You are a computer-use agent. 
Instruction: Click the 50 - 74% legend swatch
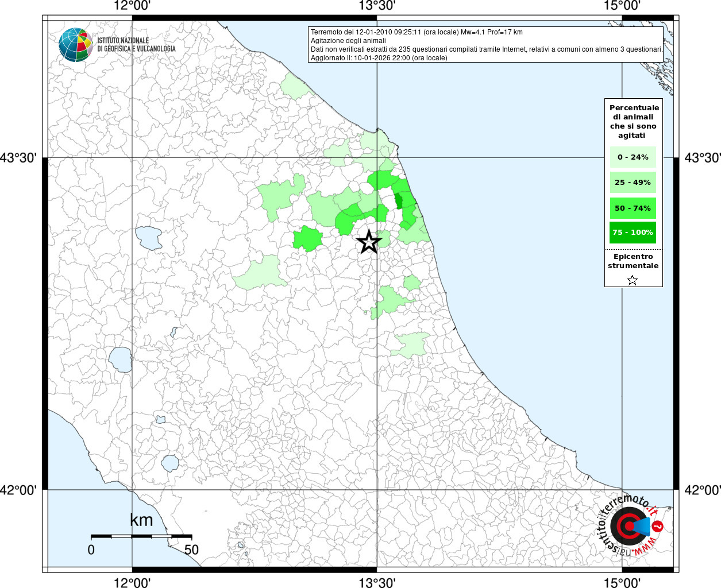point(633,208)
